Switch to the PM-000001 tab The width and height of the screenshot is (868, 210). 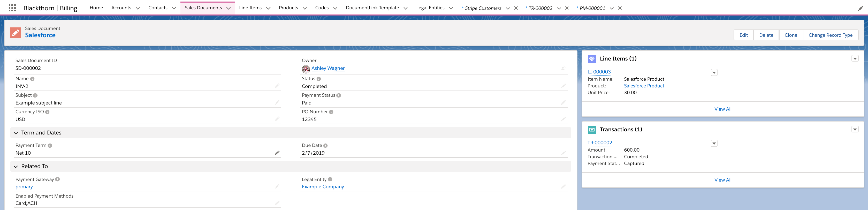tap(592, 8)
